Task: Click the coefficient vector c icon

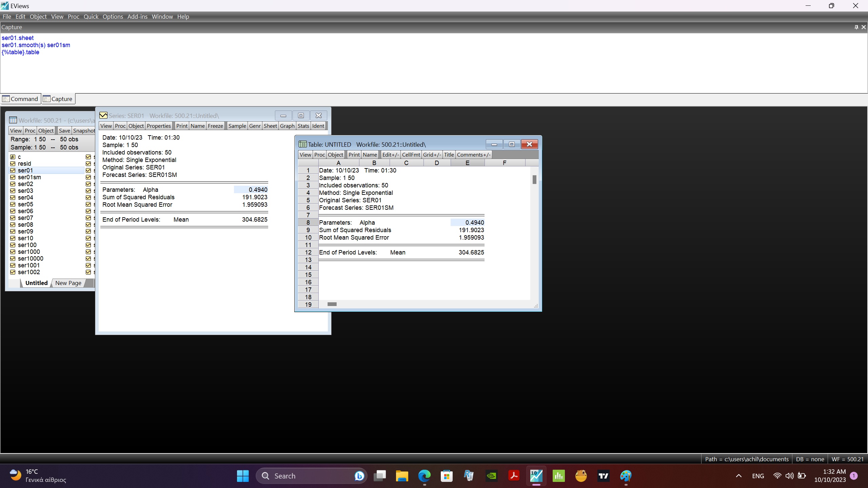Action: pyautogui.click(x=13, y=157)
